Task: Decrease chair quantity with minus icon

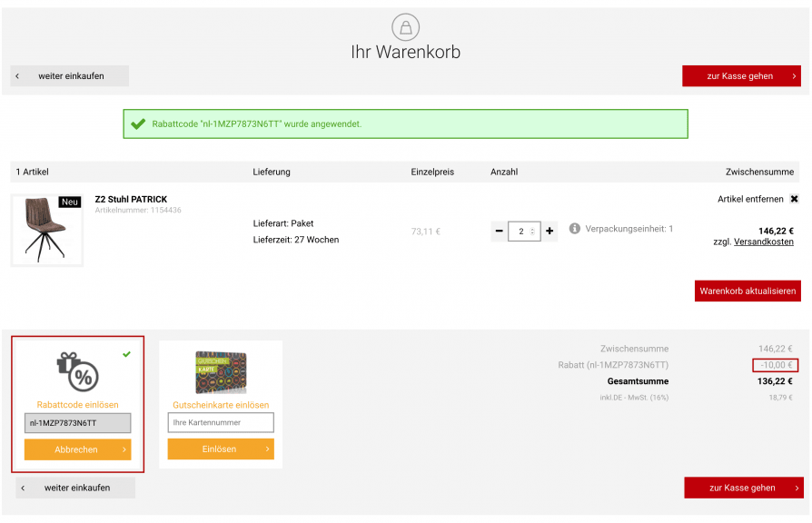Action: pos(499,231)
